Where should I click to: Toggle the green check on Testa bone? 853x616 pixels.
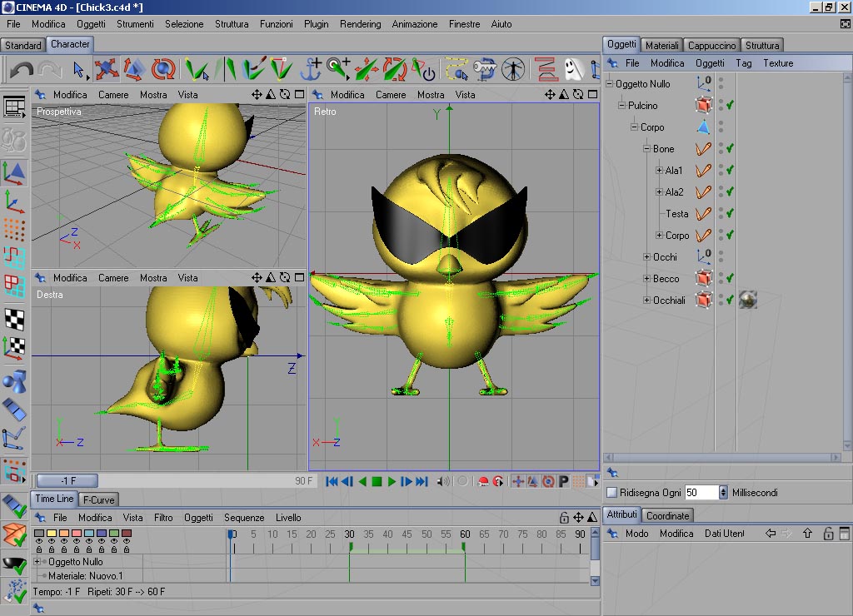click(730, 213)
